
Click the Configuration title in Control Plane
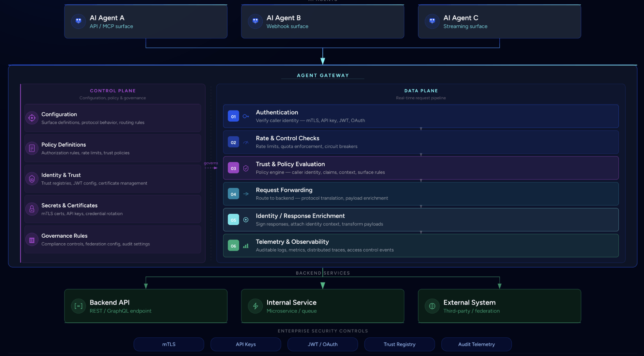[59, 115]
